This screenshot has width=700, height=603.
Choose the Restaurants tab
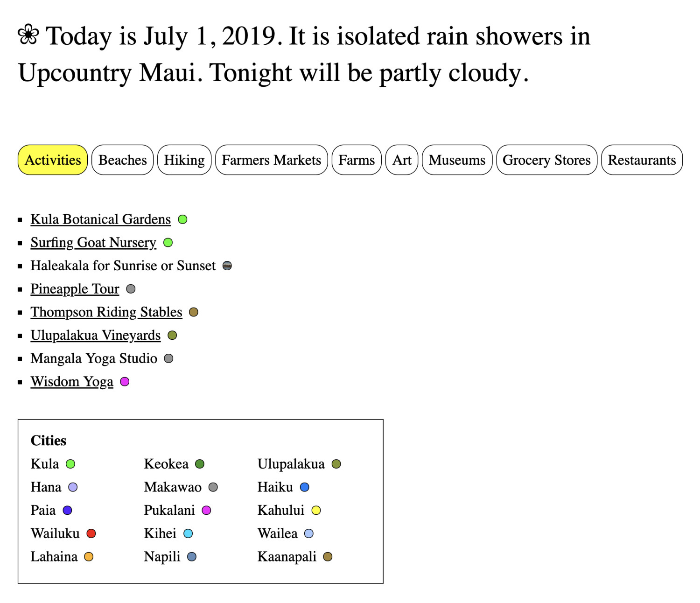[642, 160]
